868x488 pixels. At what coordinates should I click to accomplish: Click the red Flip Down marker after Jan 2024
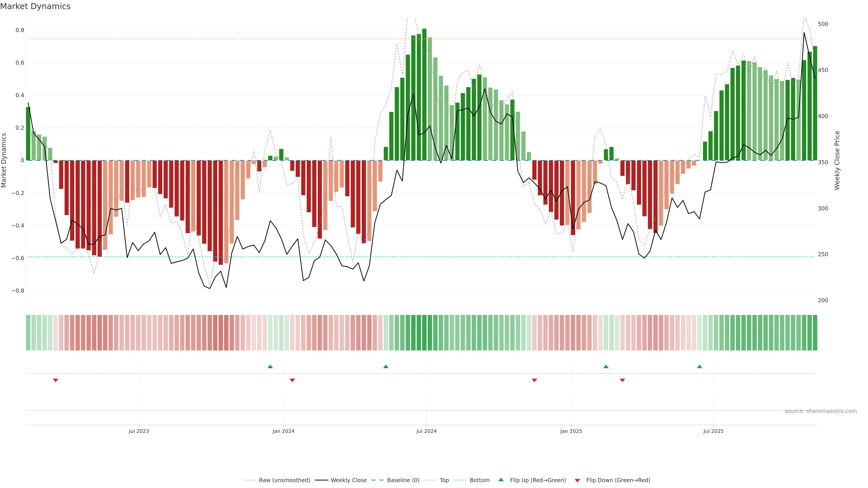click(x=292, y=380)
